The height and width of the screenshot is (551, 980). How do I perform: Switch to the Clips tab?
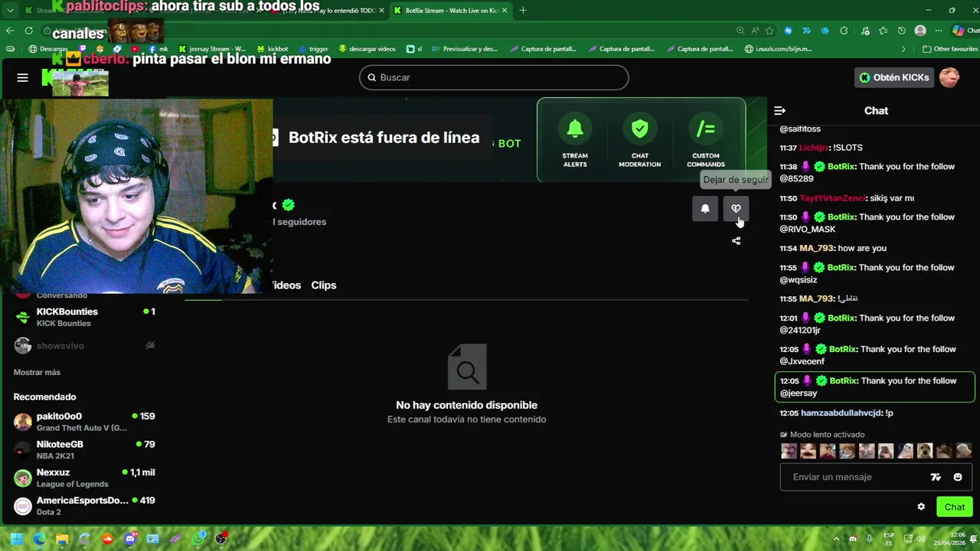coord(324,285)
